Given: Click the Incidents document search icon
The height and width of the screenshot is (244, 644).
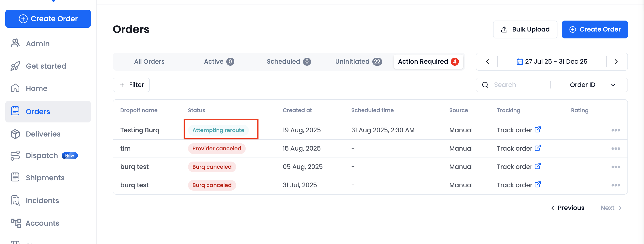Looking at the screenshot, I should [x=15, y=200].
